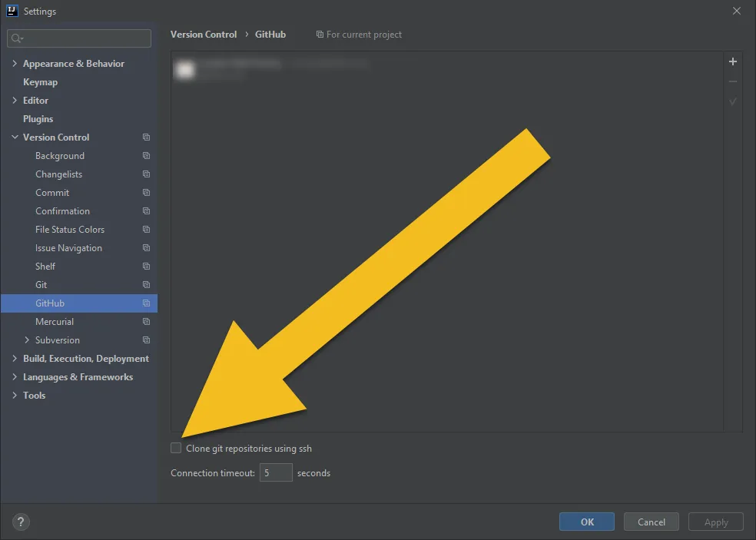Click the set default account checkmark icon
The image size is (756, 540).
point(733,101)
